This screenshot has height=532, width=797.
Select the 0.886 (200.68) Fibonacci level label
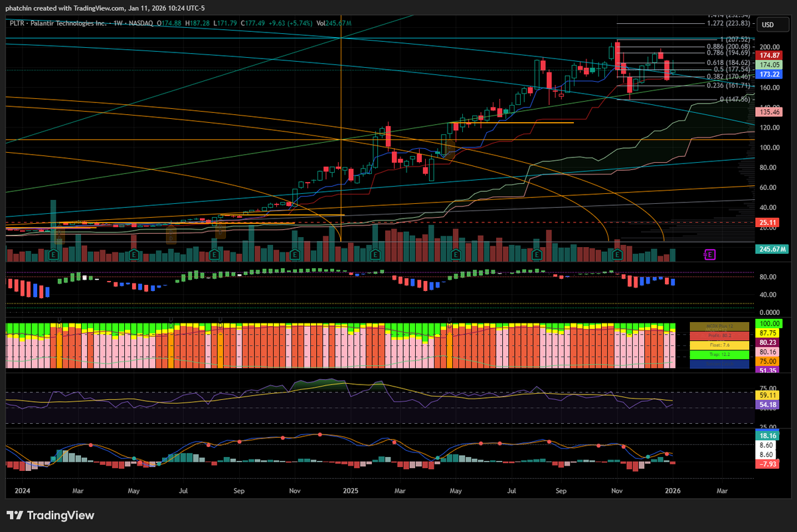729,46
